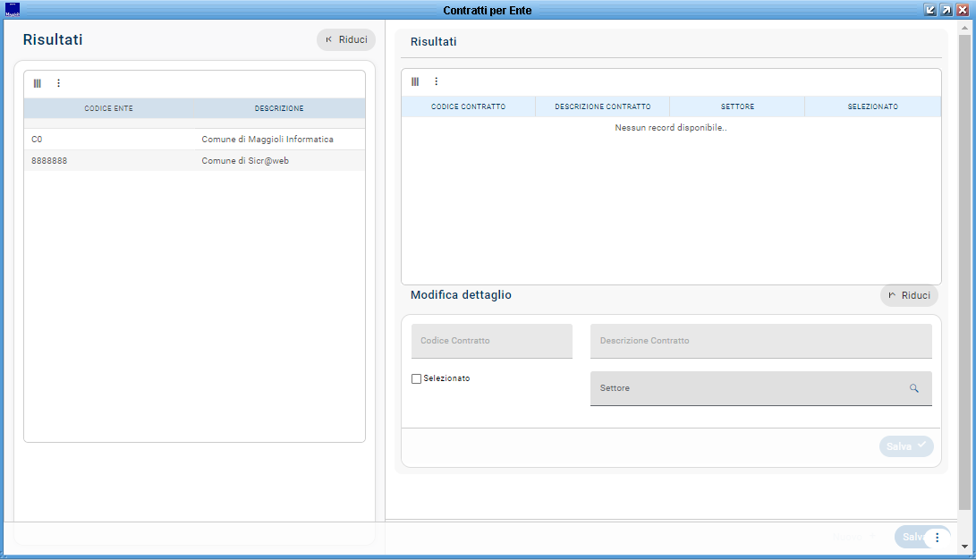Close the Contratti per Ente window
Viewport: 976px width, 560px height.
tap(963, 10)
